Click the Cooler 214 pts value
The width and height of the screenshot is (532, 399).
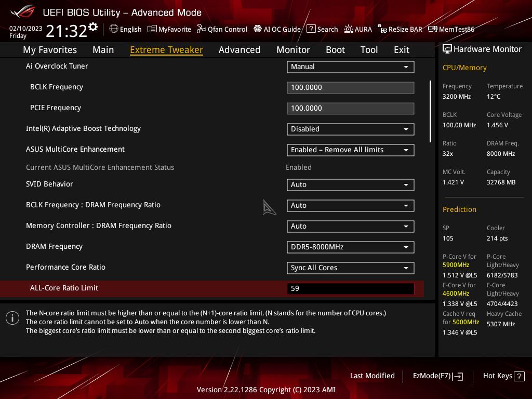point(497,238)
